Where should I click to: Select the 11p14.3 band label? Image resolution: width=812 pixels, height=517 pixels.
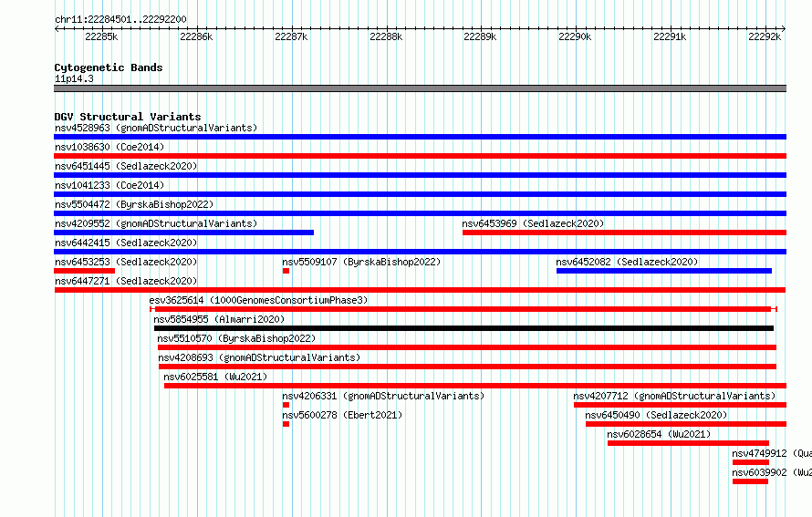point(74,78)
